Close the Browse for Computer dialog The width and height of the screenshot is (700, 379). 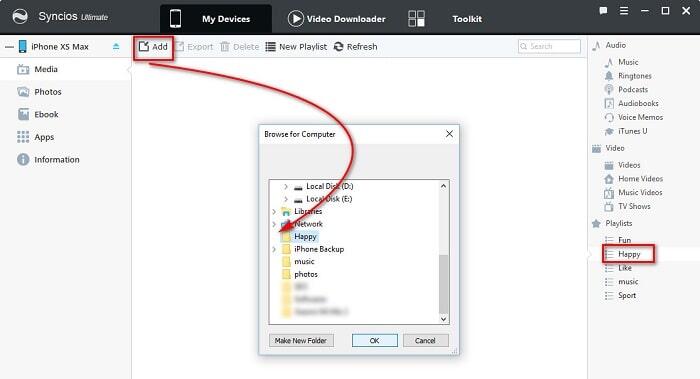(x=449, y=134)
